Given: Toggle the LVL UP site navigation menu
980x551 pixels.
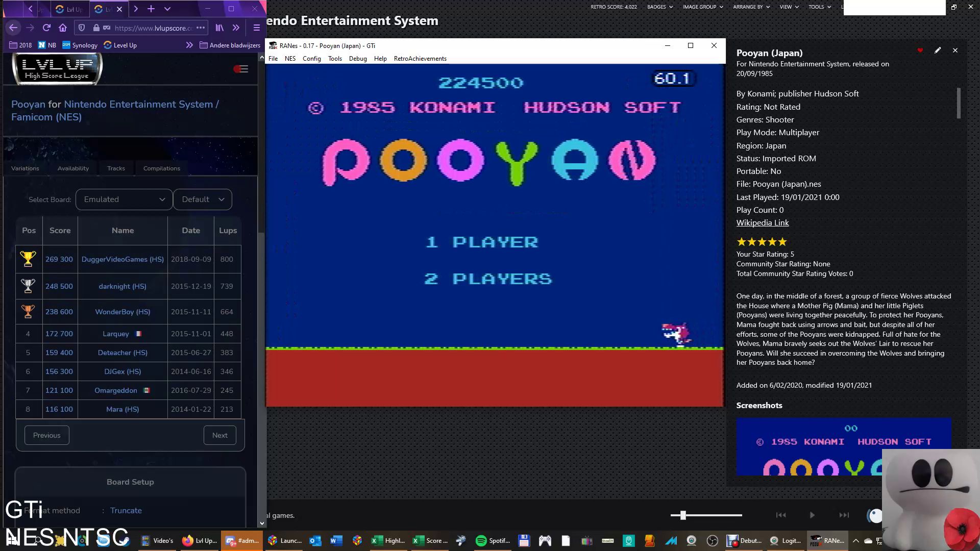Looking at the screenshot, I should point(241,69).
